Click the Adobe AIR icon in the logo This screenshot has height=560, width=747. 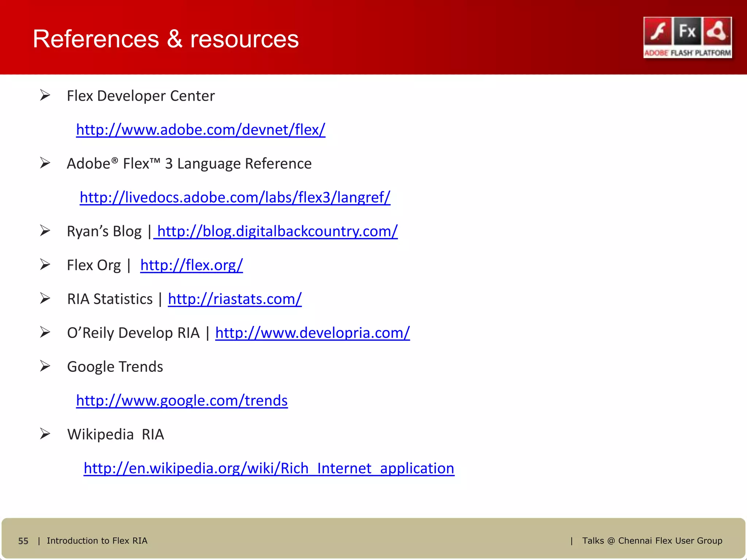[717, 31]
